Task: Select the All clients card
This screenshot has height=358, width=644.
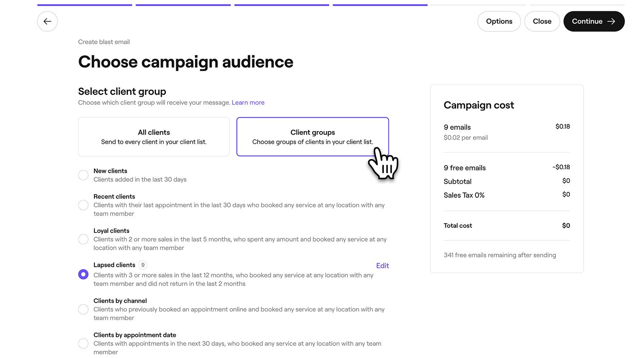Action: (x=154, y=137)
